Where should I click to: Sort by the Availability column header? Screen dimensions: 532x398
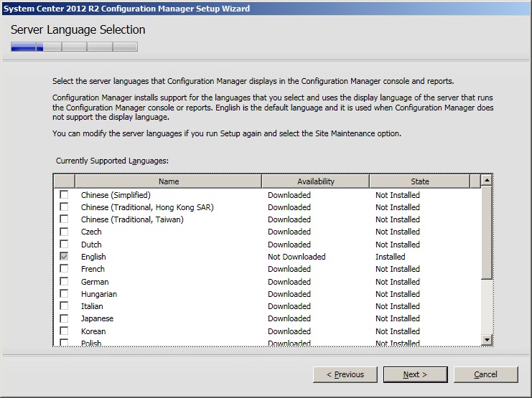click(316, 181)
